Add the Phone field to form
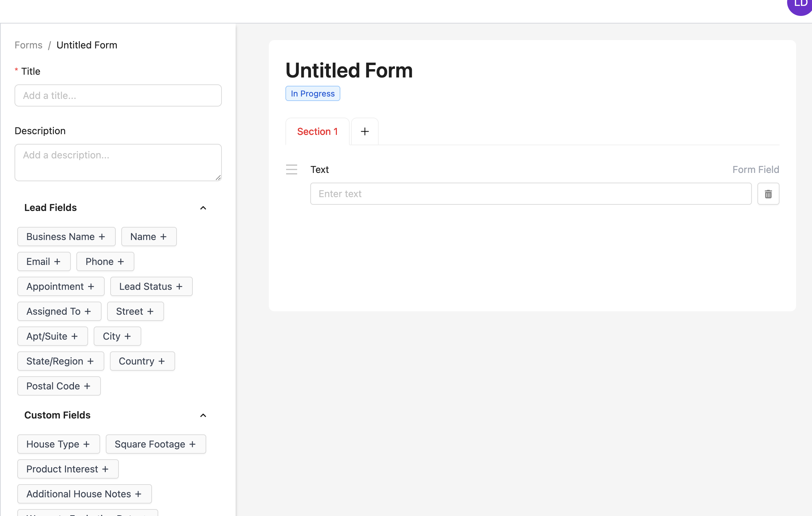Viewport: 812px width, 516px height. coord(105,261)
